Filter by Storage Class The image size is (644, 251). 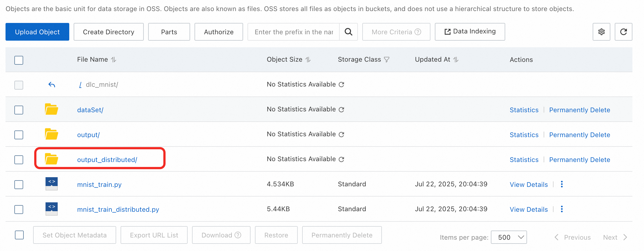click(x=387, y=60)
